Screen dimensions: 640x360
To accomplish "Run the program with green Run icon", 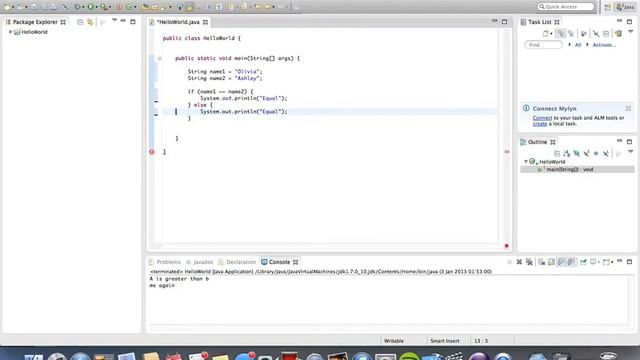I will 91,7.
